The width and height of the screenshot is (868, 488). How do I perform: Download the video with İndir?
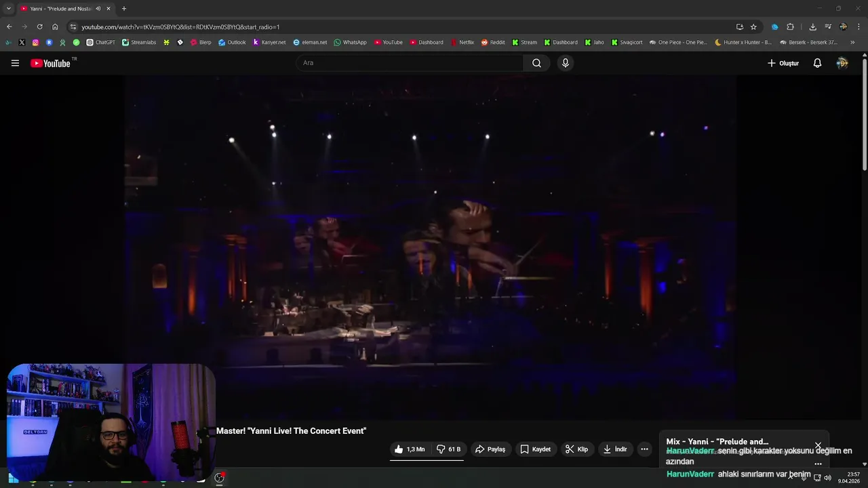click(x=615, y=449)
